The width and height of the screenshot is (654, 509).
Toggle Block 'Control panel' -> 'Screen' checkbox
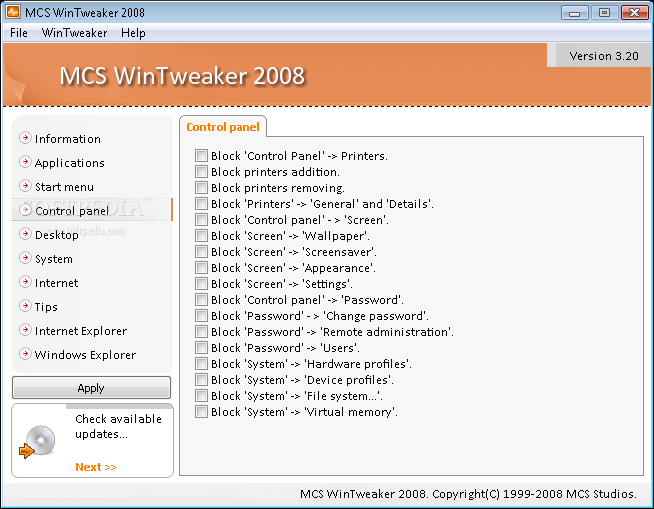[x=201, y=219]
